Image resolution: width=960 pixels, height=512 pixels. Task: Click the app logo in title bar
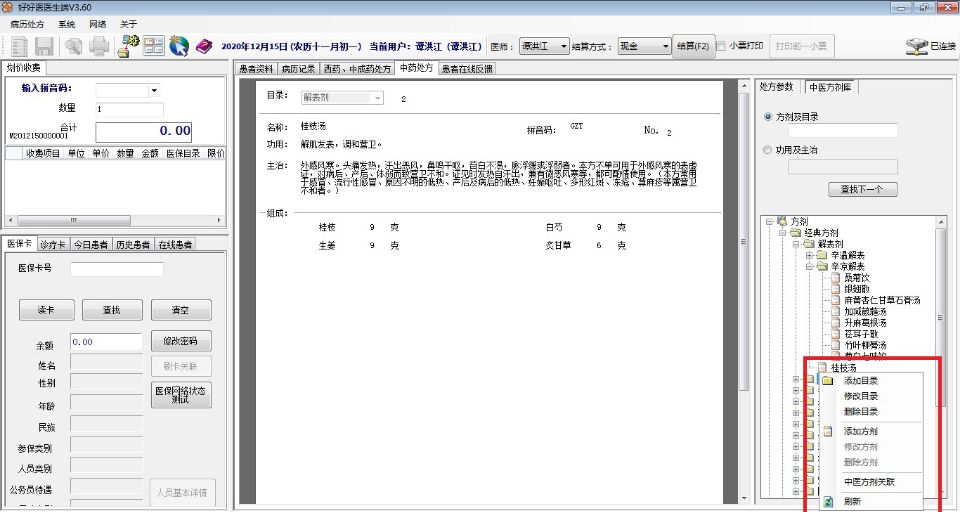(x=7, y=7)
